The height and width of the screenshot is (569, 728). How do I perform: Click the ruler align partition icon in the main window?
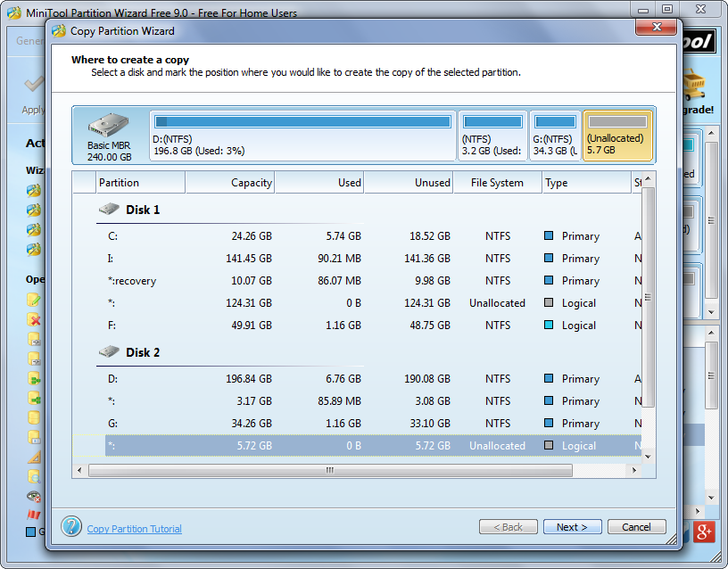coord(35,458)
